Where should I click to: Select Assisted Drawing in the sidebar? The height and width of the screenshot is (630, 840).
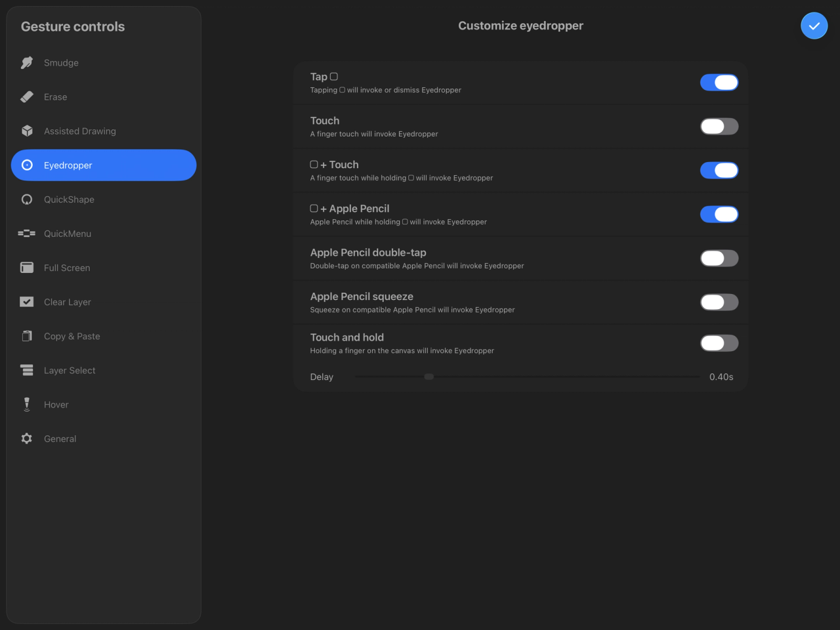tap(104, 131)
